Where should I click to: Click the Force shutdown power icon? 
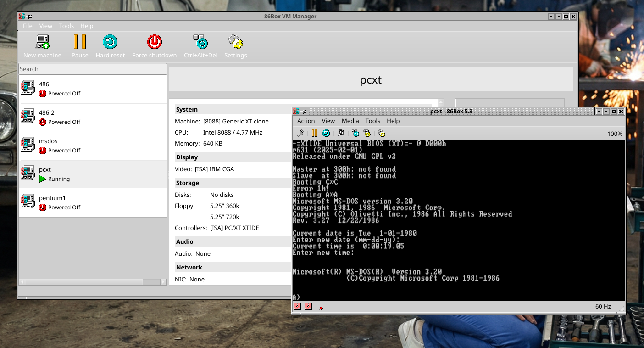(155, 42)
